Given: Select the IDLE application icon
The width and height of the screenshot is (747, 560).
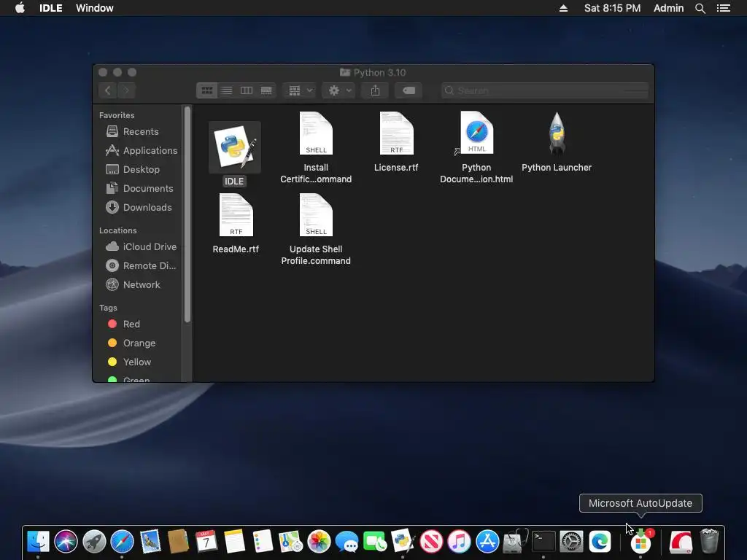Looking at the screenshot, I should click(234, 147).
